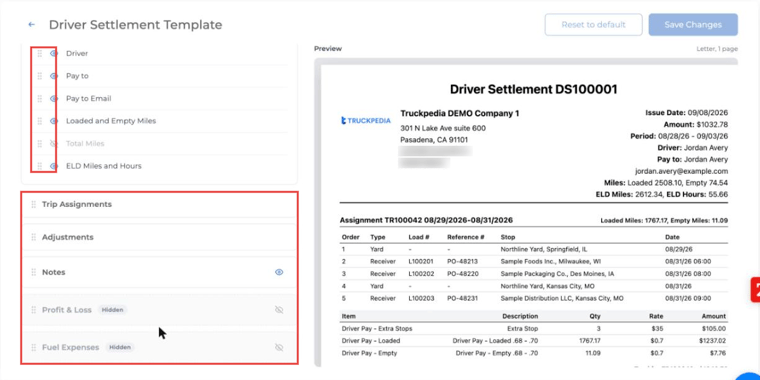The width and height of the screenshot is (760, 380).
Task: Unhide the Fuel Expenses section
Action: [x=279, y=348]
